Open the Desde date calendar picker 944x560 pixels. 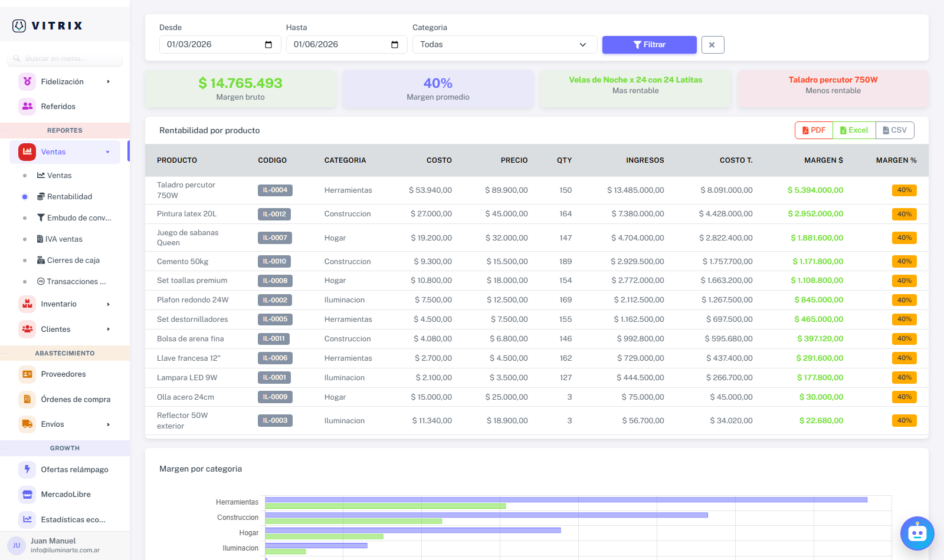[x=268, y=45]
